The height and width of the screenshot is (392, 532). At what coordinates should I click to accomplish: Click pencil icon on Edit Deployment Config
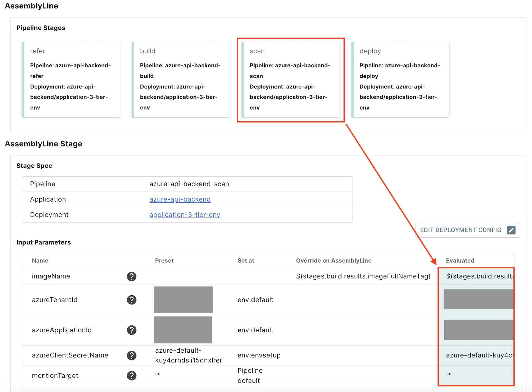point(511,230)
